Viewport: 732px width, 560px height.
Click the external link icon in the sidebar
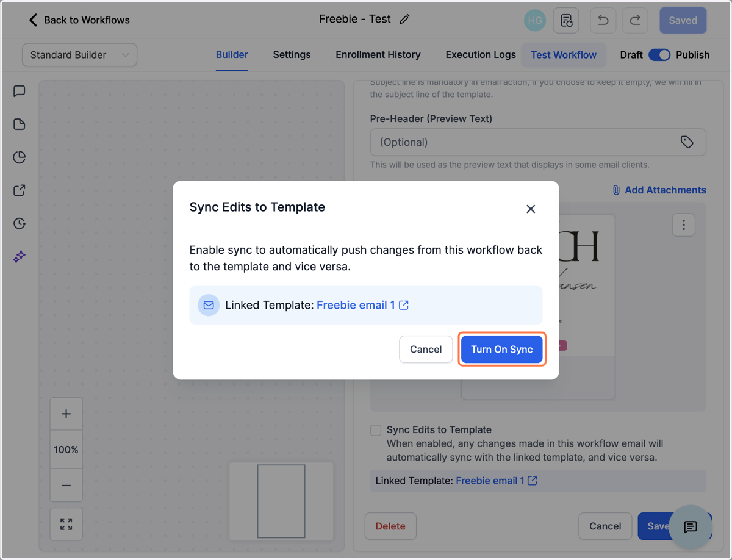pyautogui.click(x=20, y=190)
